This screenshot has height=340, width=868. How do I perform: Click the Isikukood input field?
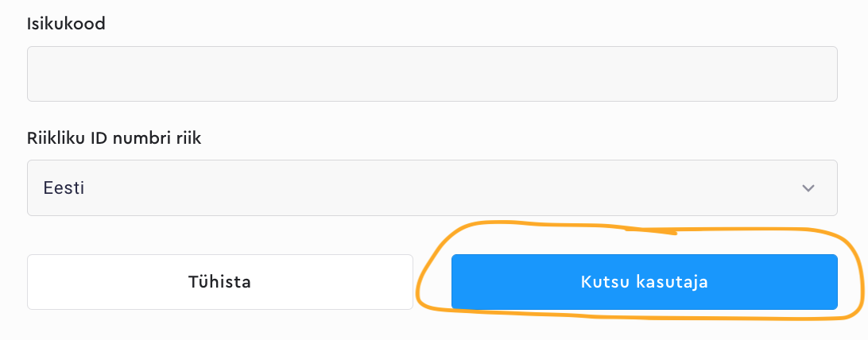point(432,74)
